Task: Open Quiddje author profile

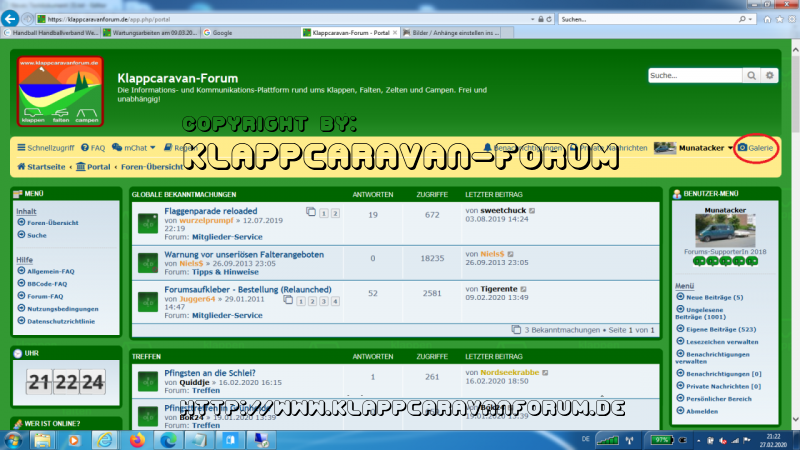Action: [194, 382]
